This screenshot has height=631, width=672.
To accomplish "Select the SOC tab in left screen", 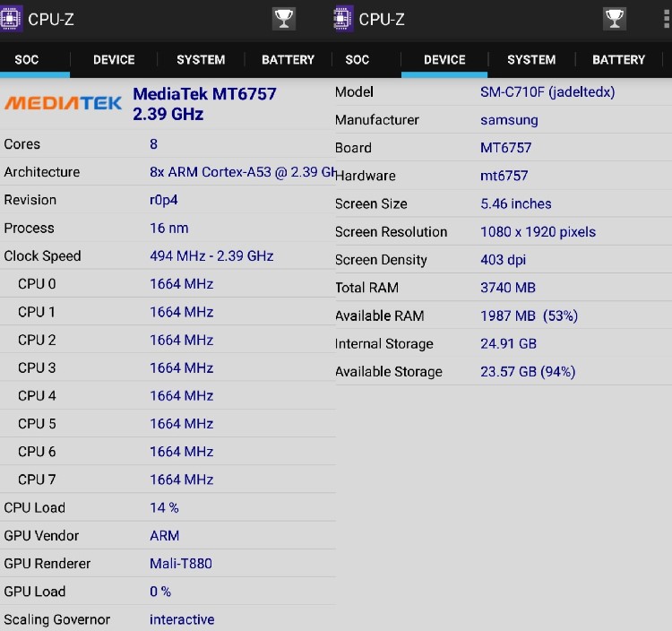I will point(27,59).
